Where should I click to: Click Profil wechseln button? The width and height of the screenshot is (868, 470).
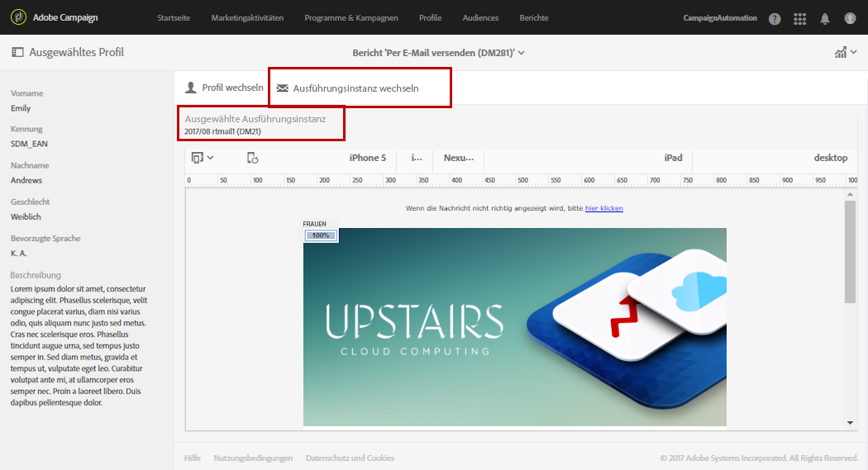click(224, 88)
